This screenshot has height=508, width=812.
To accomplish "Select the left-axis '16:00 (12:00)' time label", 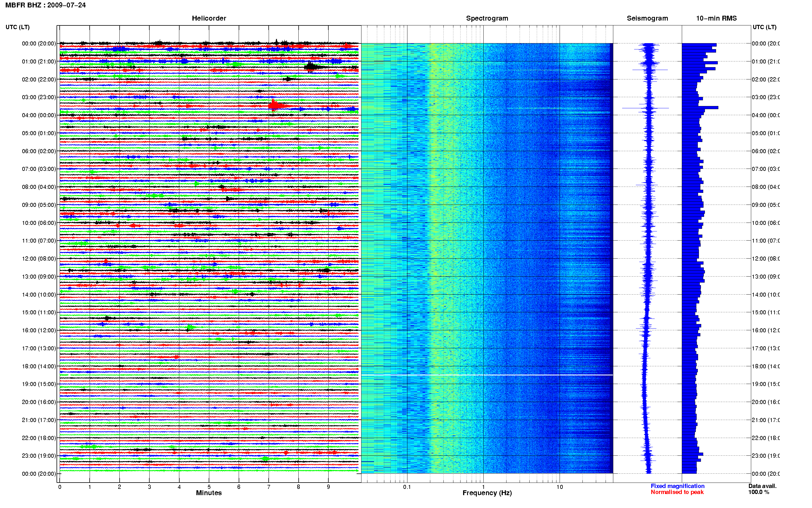I will pyautogui.click(x=39, y=330).
